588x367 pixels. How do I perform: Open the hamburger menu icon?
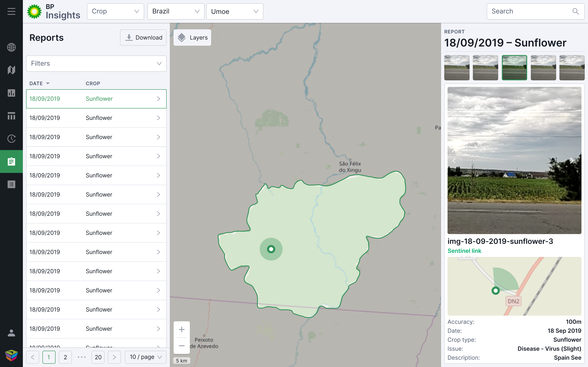tap(11, 11)
